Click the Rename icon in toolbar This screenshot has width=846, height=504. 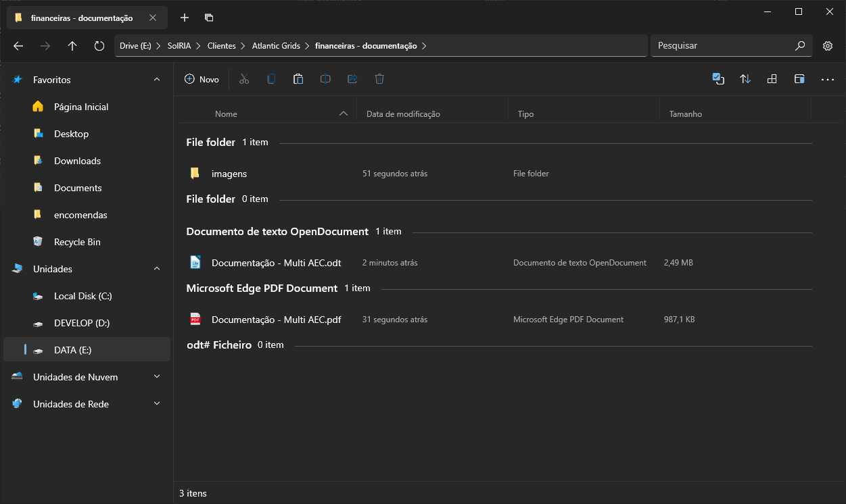pyautogui.click(x=325, y=79)
